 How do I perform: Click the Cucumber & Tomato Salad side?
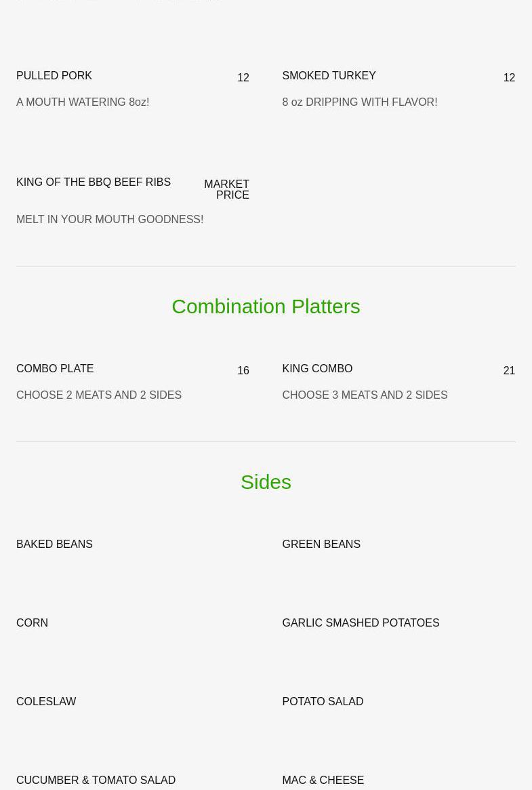(x=96, y=781)
